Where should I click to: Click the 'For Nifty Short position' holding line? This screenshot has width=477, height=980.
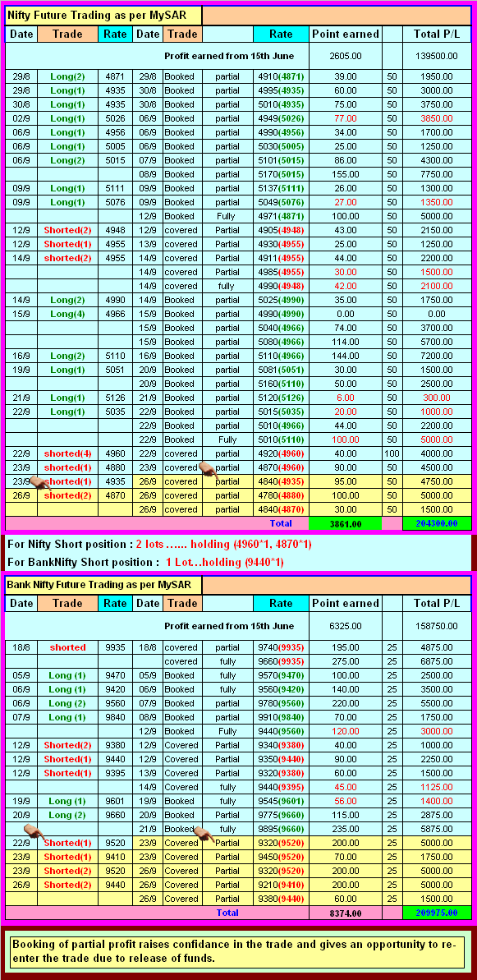tap(159, 545)
